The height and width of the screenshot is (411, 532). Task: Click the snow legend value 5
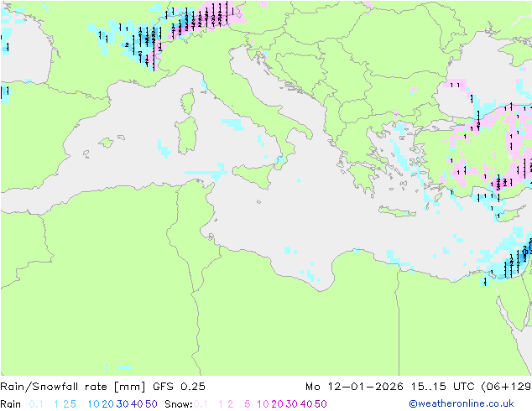click(248, 404)
